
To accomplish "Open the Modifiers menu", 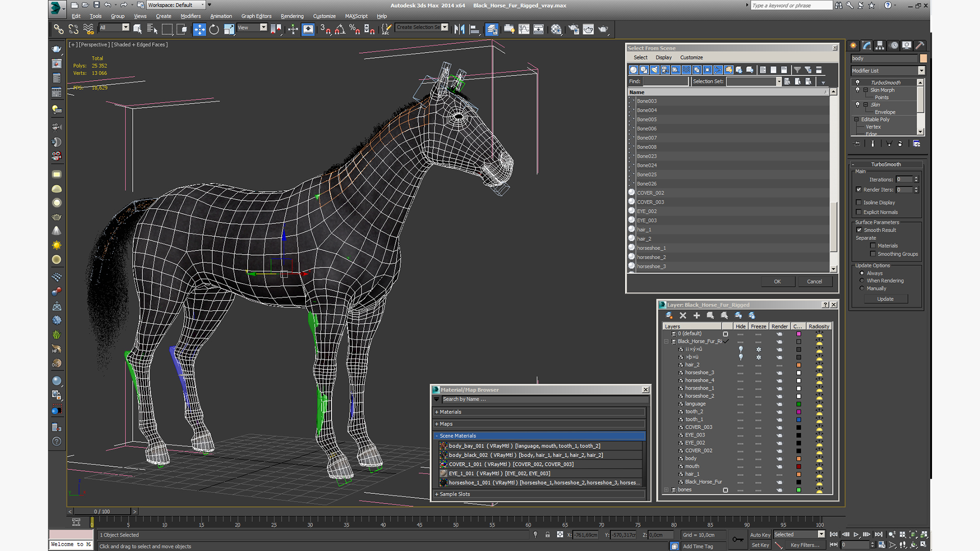I will pos(190,16).
